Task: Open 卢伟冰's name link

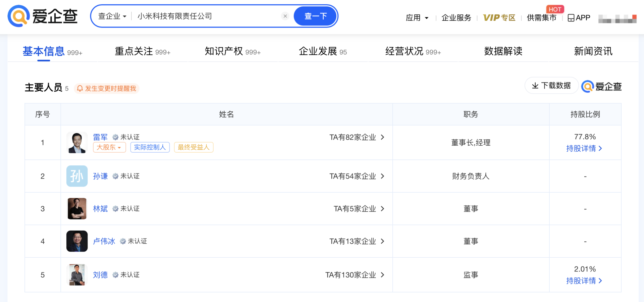Action: click(104, 241)
